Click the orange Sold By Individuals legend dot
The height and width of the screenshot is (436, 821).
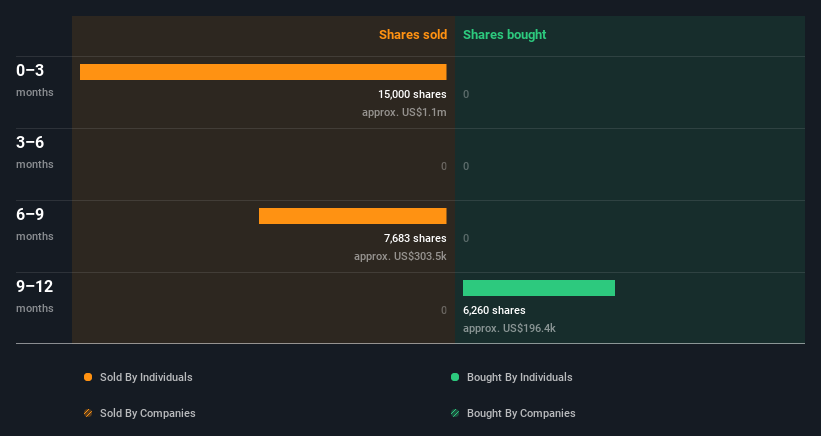click(x=88, y=377)
